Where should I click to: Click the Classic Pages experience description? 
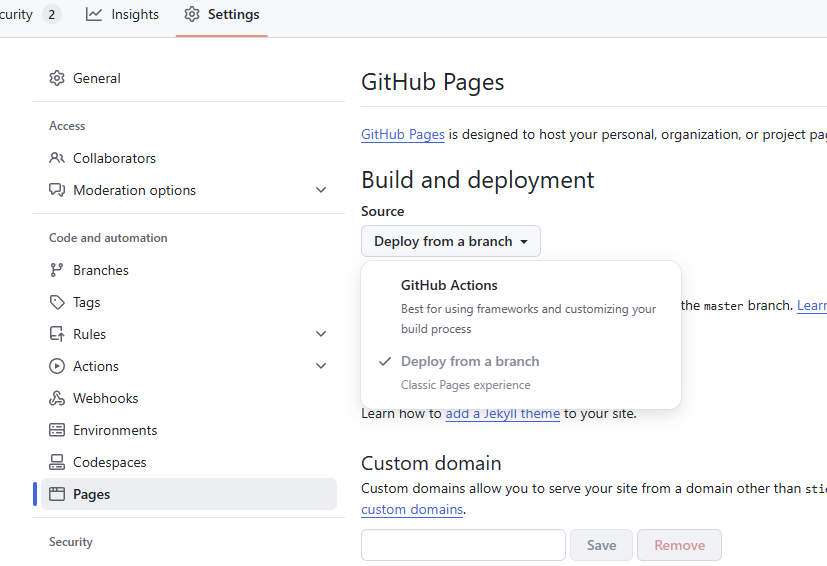coord(466,385)
